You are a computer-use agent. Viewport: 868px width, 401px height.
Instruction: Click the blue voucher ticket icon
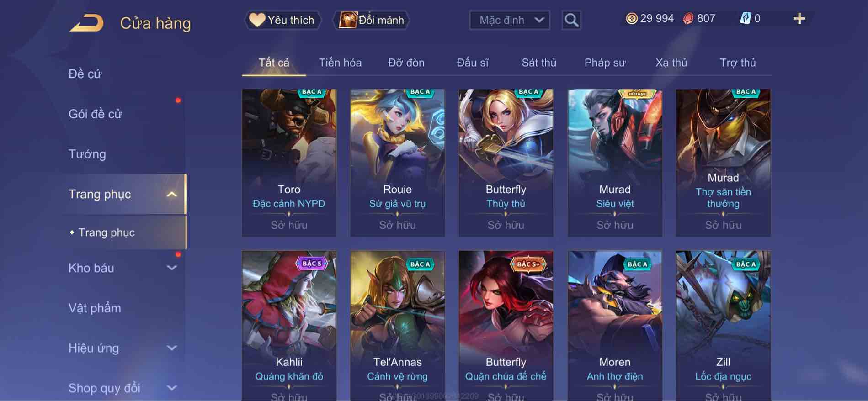pyautogui.click(x=745, y=18)
